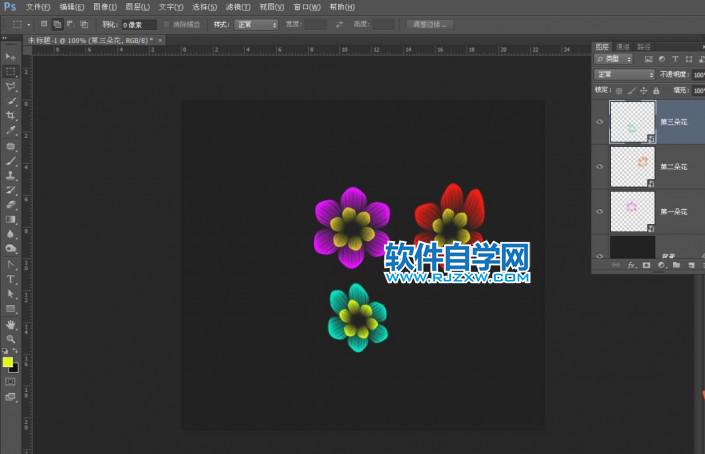705x454 pixels.
Task: Select the Hand tool
Action: pyautogui.click(x=10, y=325)
